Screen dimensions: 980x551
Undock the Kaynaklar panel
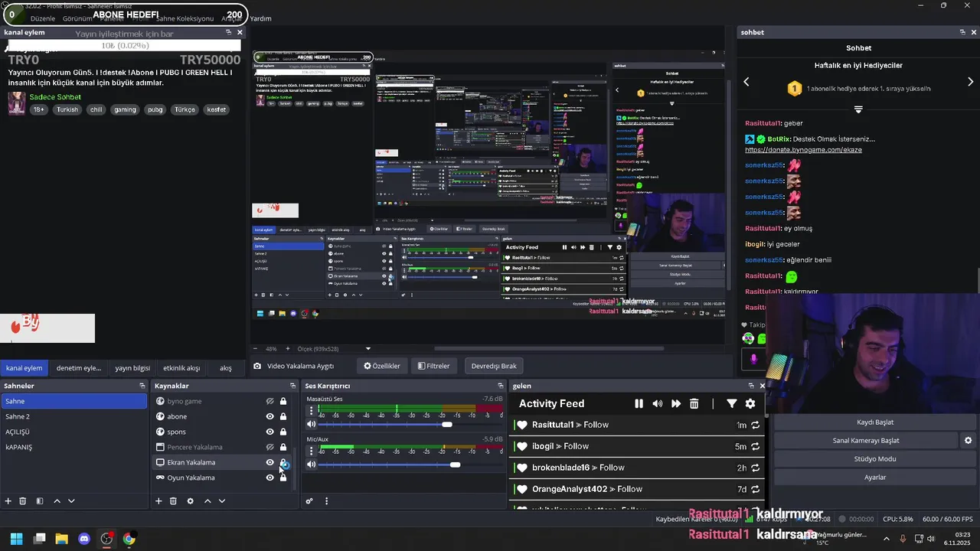pyautogui.click(x=292, y=386)
